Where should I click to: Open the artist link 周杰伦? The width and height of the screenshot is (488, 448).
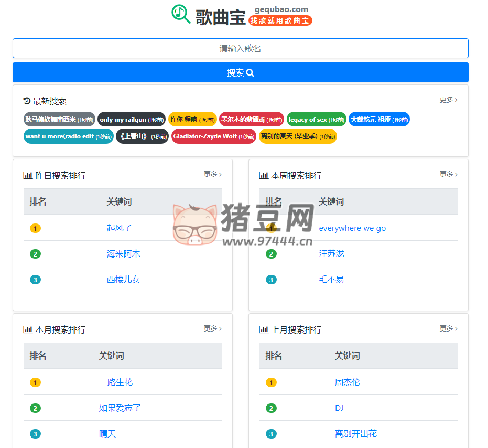348,382
